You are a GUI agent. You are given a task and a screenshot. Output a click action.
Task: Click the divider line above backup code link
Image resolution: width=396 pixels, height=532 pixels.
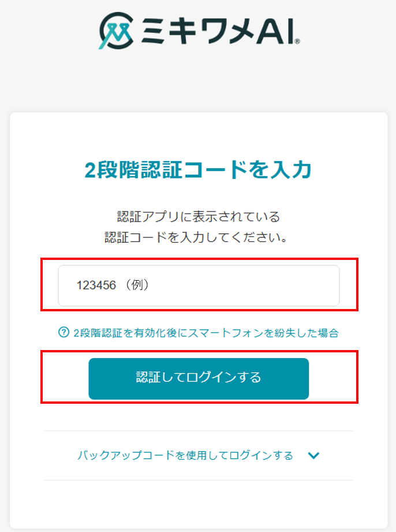click(198, 431)
